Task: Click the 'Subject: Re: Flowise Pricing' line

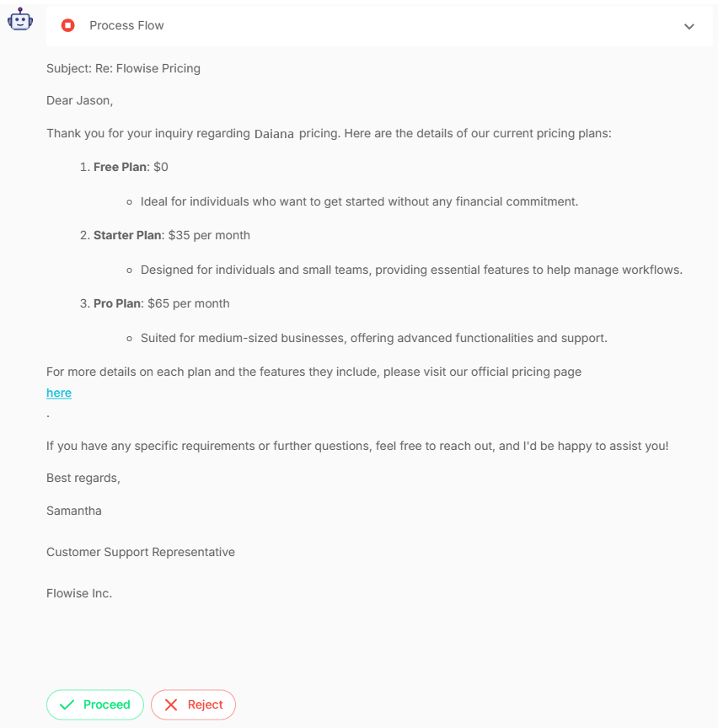Action: (123, 68)
